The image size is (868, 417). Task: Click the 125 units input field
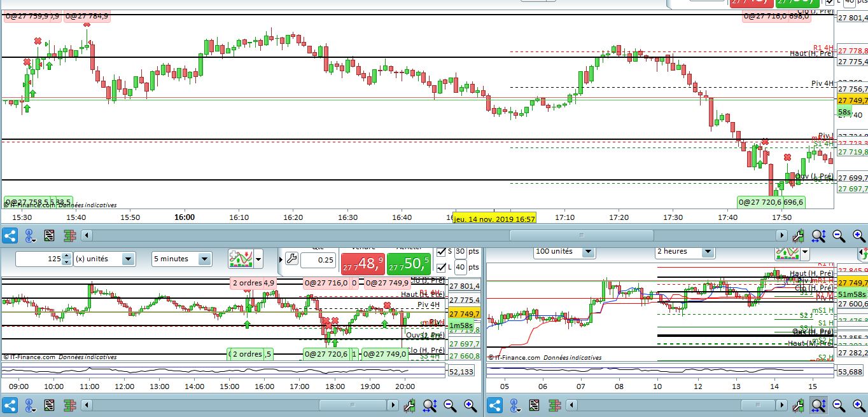pyautogui.click(x=39, y=259)
